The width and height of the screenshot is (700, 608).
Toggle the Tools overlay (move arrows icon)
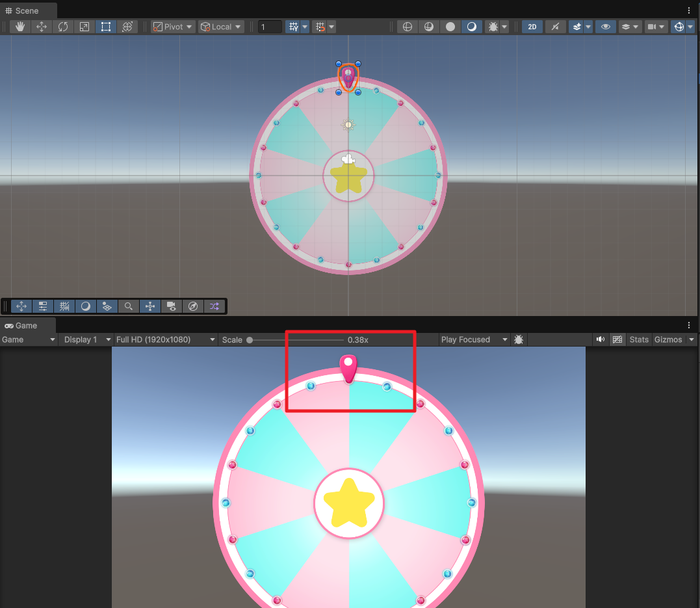tap(21, 306)
